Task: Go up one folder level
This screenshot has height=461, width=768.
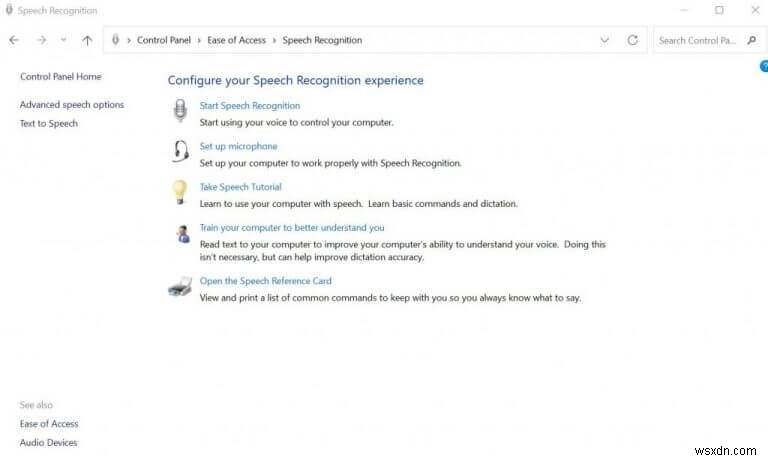Action: coord(87,40)
